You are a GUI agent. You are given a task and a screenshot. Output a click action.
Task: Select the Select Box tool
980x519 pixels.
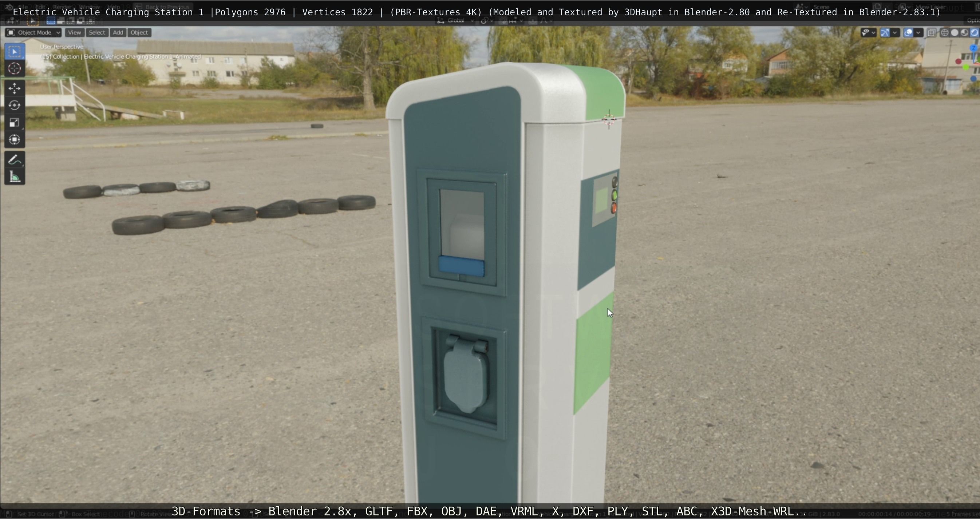[x=15, y=52]
